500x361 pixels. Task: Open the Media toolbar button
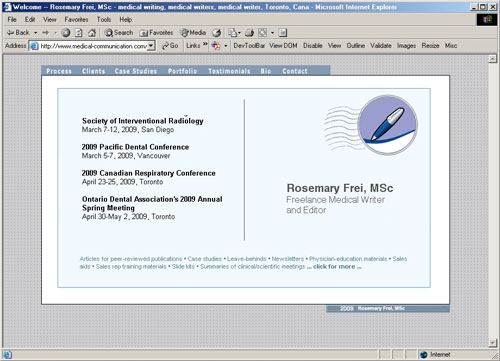193,33
